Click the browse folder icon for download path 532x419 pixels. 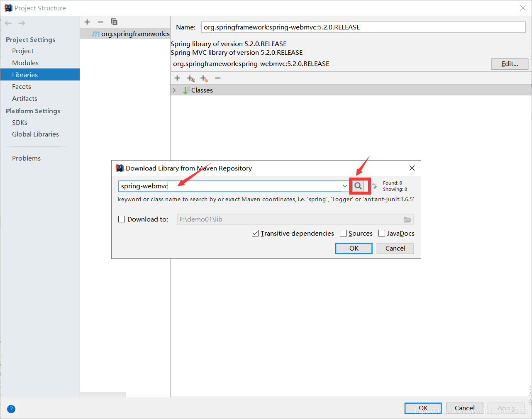coord(408,219)
